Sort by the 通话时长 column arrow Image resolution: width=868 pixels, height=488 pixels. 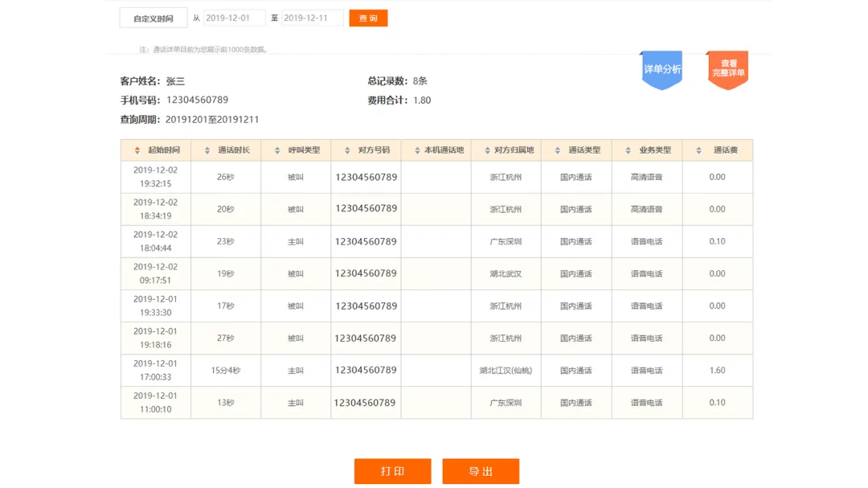click(x=207, y=150)
